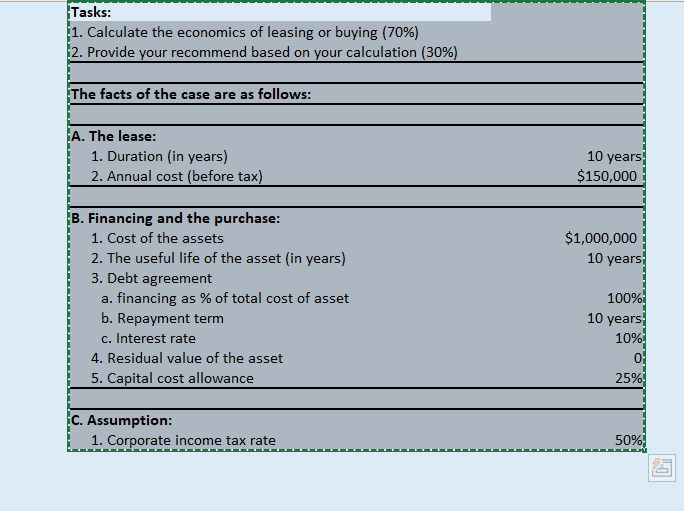Select the '25%' capital cost allowance value
This screenshot has height=511, width=684.
tap(628, 378)
